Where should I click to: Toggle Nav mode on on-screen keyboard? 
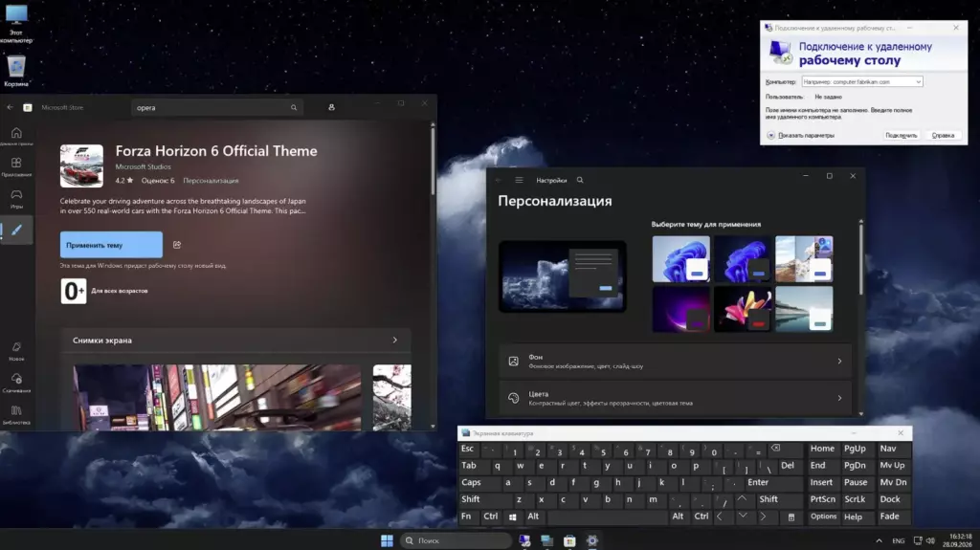click(x=893, y=449)
